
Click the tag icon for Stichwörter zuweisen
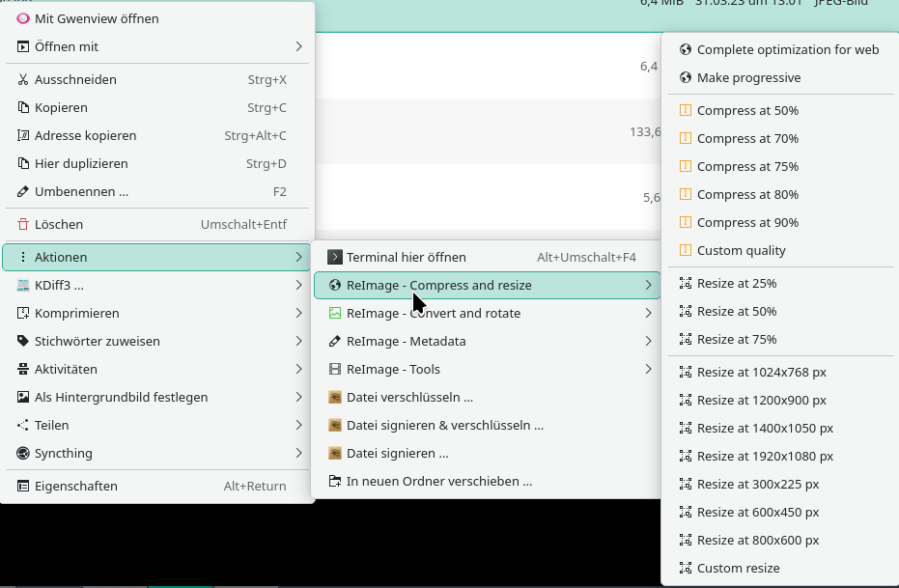[x=23, y=341]
